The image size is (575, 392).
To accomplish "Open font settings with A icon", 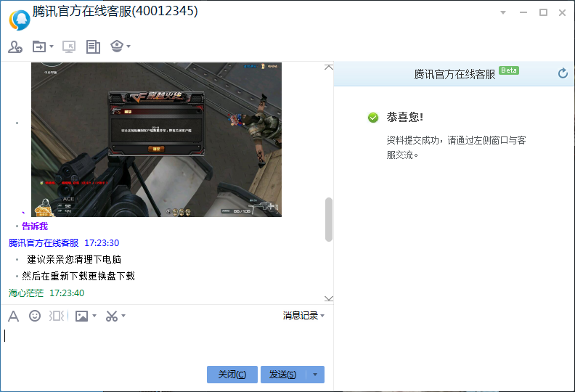I will [14, 316].
